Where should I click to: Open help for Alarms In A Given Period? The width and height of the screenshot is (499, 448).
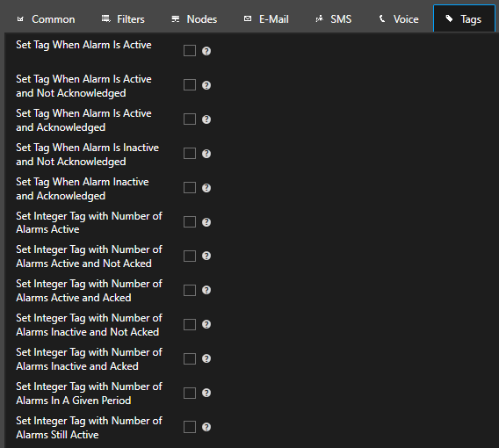point(206,393)
